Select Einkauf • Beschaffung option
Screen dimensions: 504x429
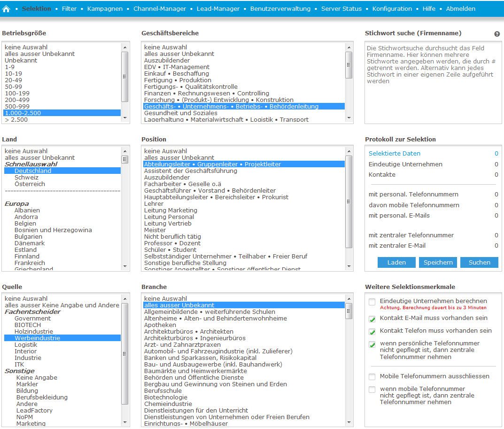[244, 74]
